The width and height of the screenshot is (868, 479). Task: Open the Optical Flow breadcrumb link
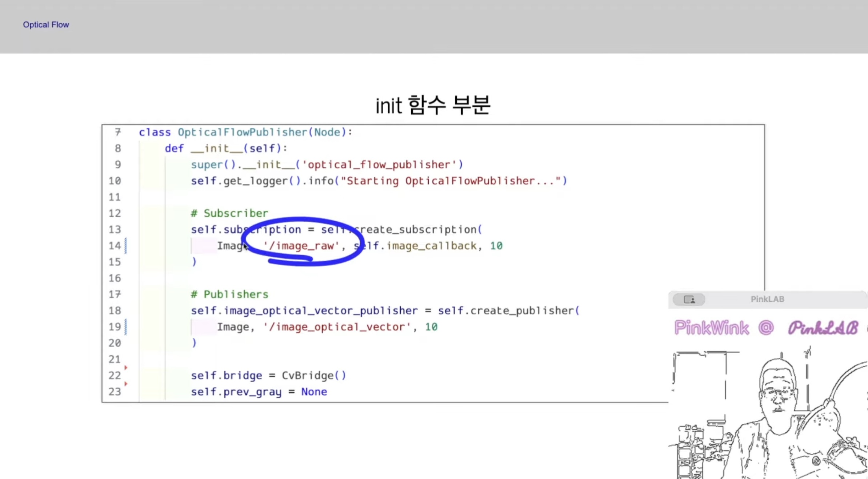point(46,25)
